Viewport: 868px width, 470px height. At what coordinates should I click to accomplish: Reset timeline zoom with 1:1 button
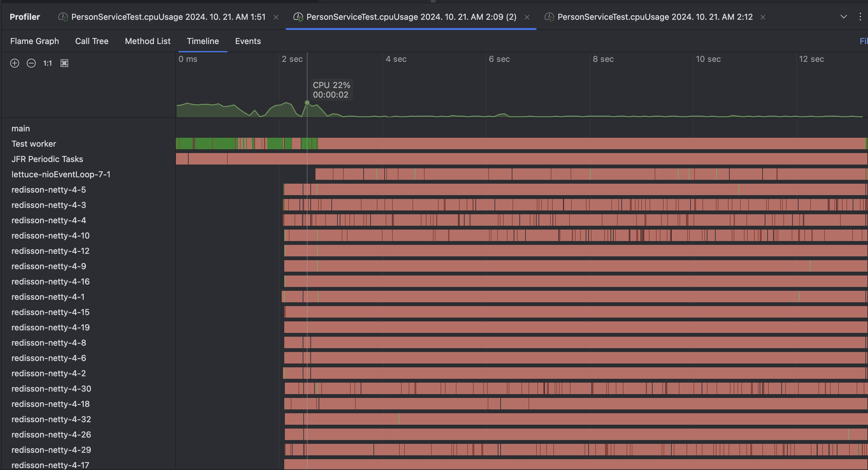point(47,63)
